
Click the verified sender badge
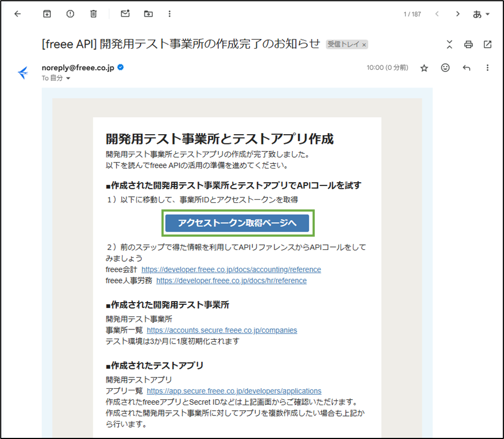point(121,67)
